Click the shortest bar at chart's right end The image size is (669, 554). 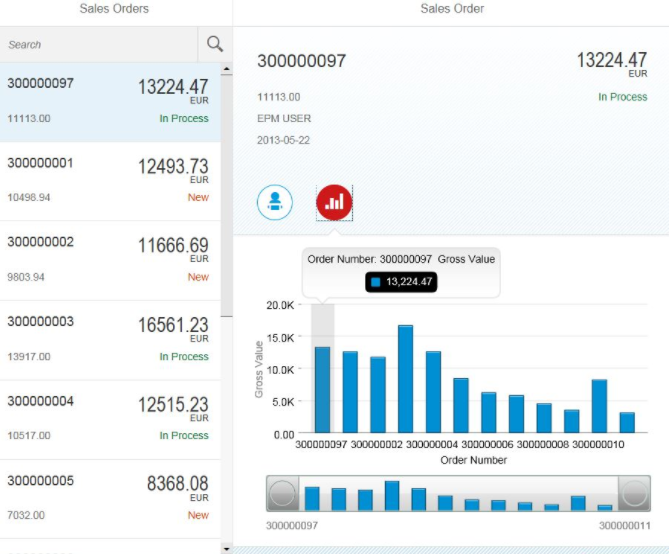[627, 422]
